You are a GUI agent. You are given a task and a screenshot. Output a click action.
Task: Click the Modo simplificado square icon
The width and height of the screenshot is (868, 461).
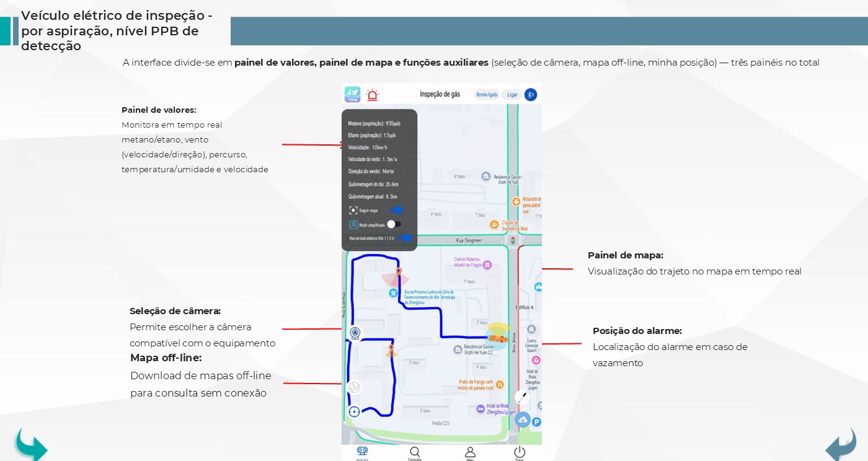tap(353, 224)
